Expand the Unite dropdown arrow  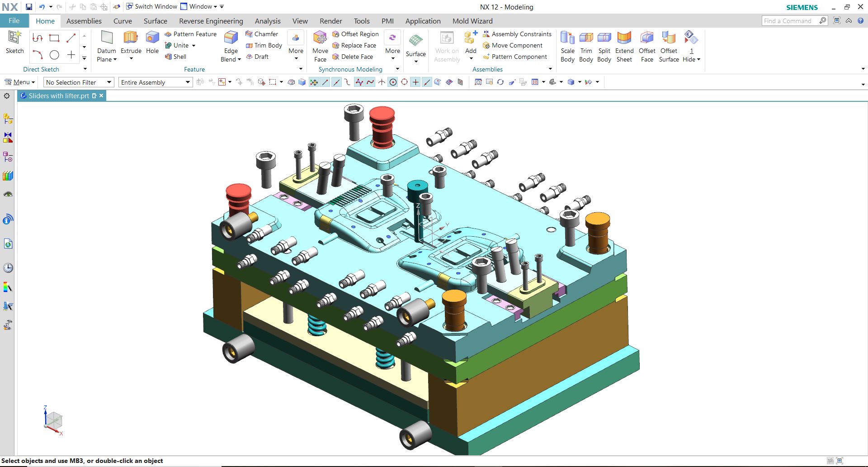(193, 45)
